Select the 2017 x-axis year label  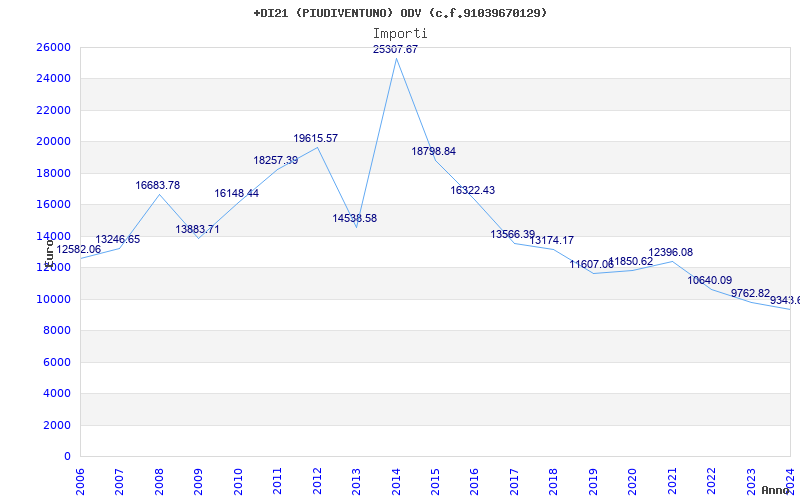(x=514, y=482)
